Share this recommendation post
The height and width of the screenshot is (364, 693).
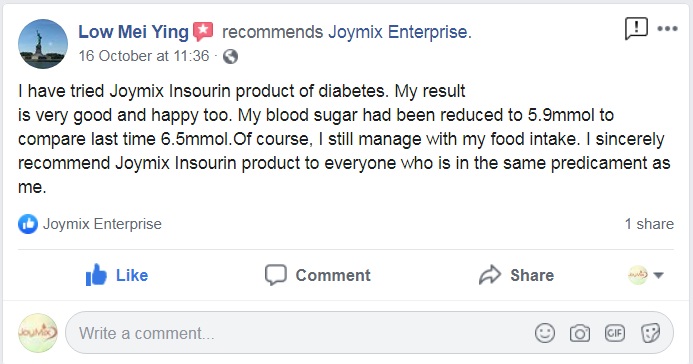(516, 275)
